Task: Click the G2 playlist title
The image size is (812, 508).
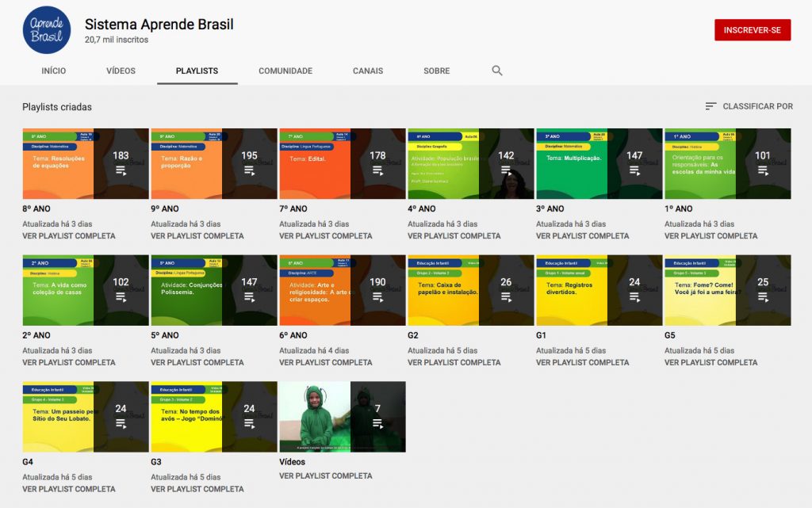Action: 412,335
